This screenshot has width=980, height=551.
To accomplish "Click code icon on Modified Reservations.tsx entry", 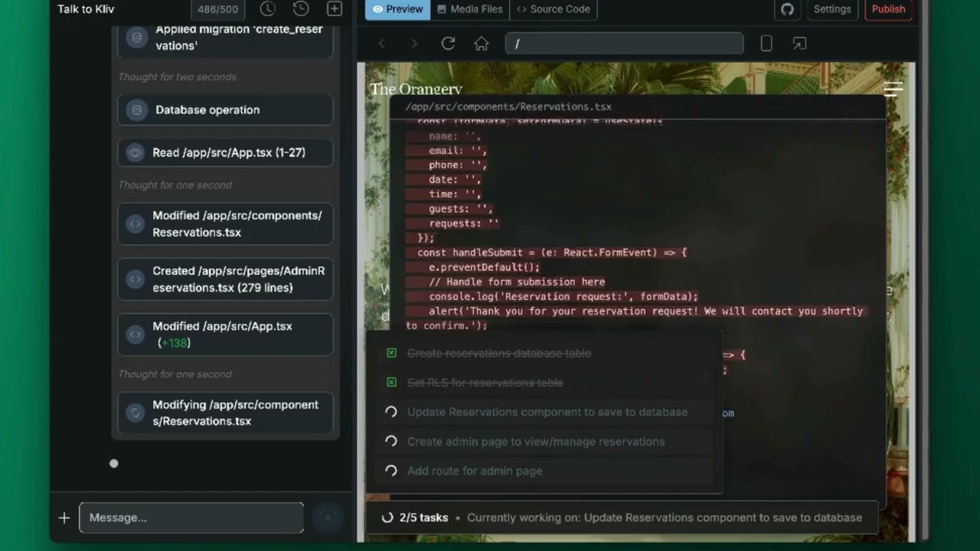I will click(136, 223).
